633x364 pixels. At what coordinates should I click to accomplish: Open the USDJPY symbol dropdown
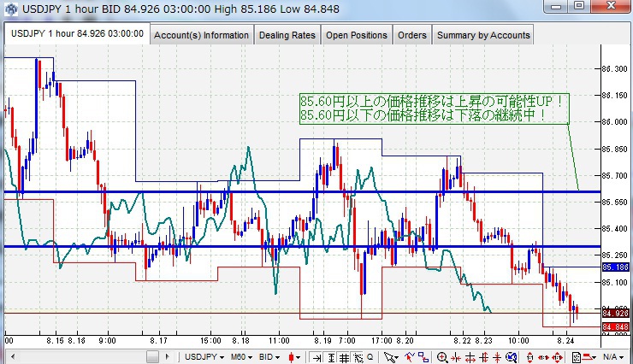(204, 356)
